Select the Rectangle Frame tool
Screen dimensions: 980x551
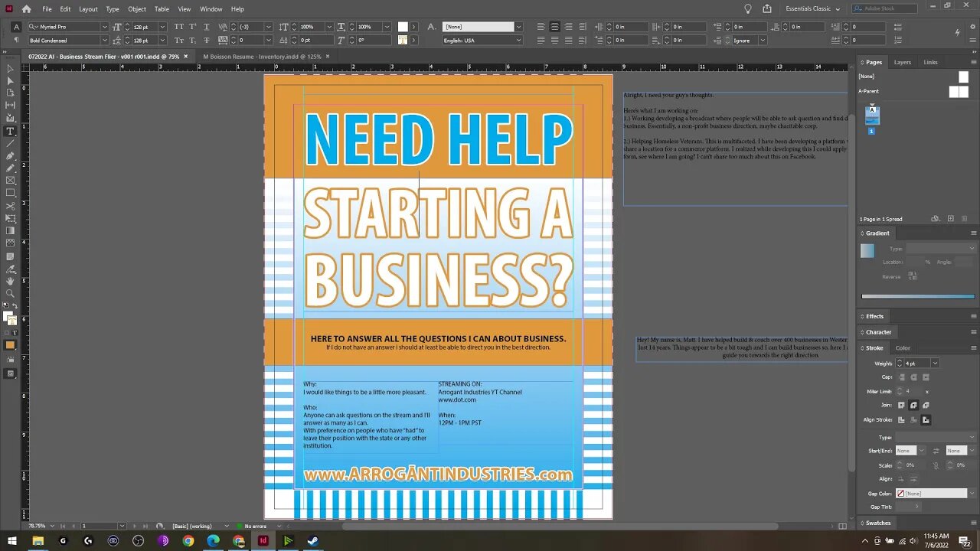coord(10,181)
